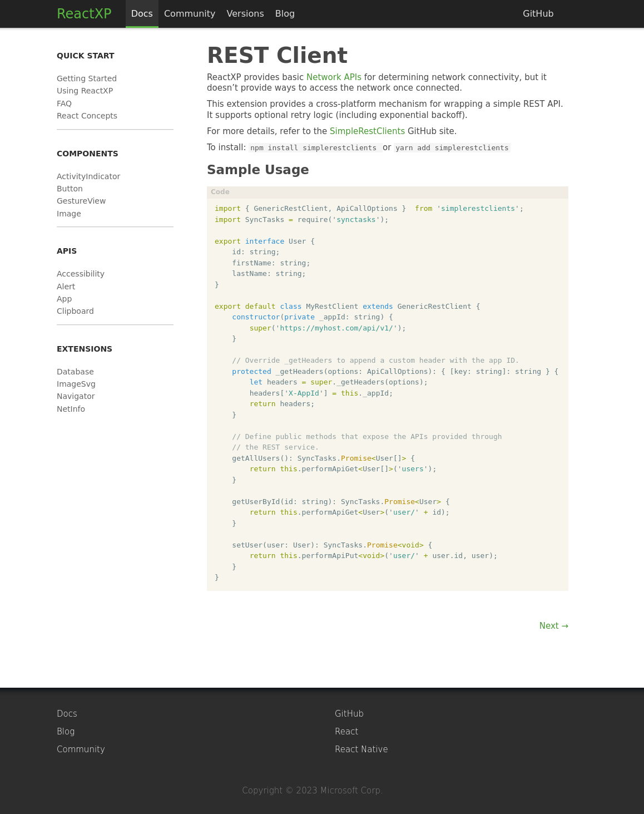Open React Concepts documentation
The height and width of the screenshot is (814, 644).
[x=87, y=116]
